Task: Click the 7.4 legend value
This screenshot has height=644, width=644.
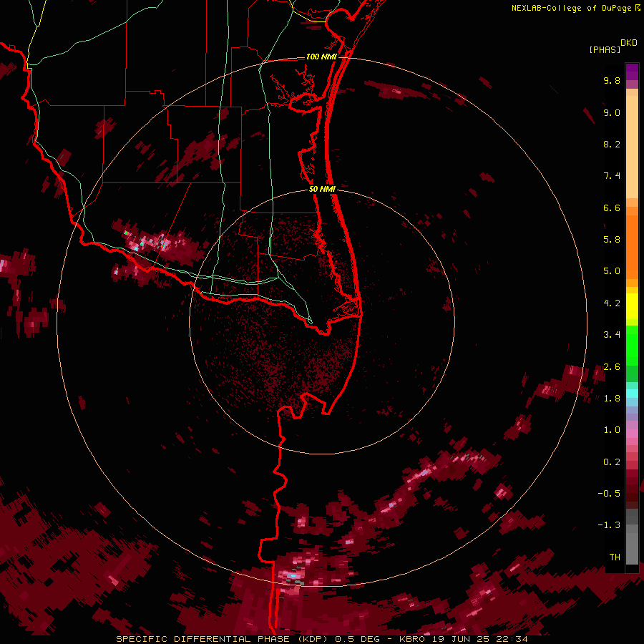Action: (612, 176)
